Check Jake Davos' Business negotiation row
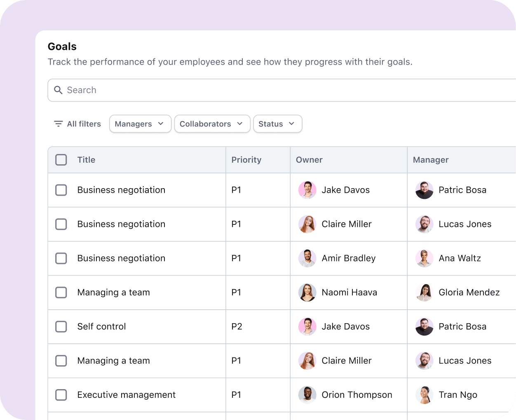 [61, 190]
